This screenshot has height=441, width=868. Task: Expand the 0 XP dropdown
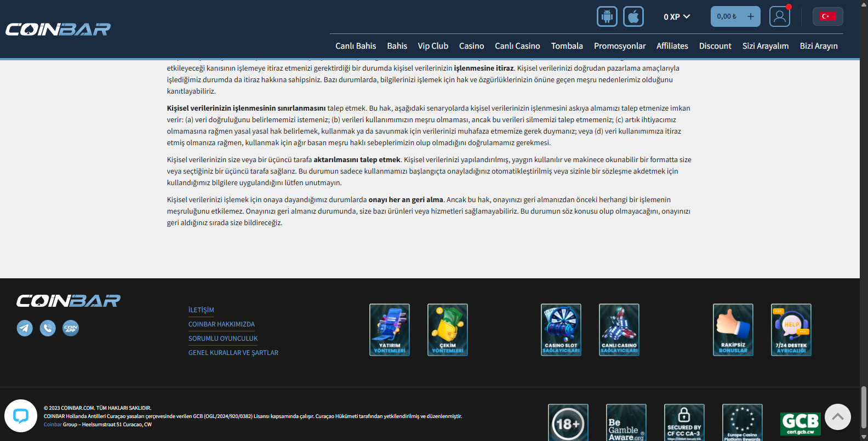[x=677, y=17]
